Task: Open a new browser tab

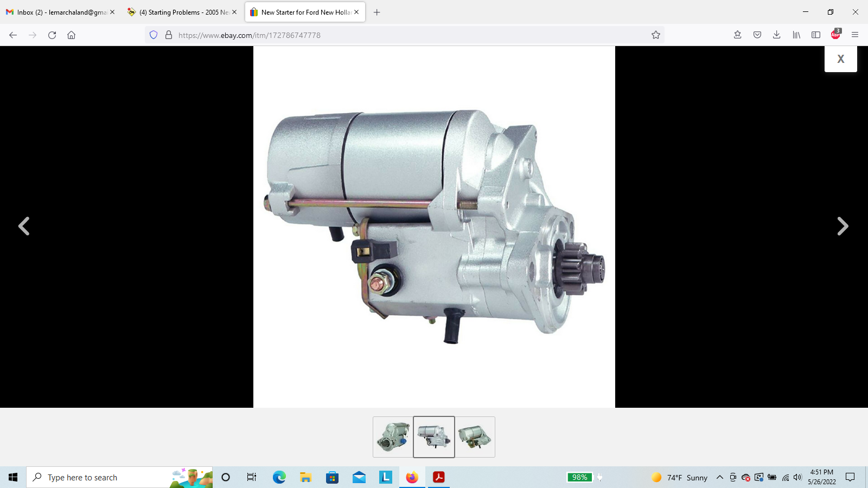Action: click(376, 12)
